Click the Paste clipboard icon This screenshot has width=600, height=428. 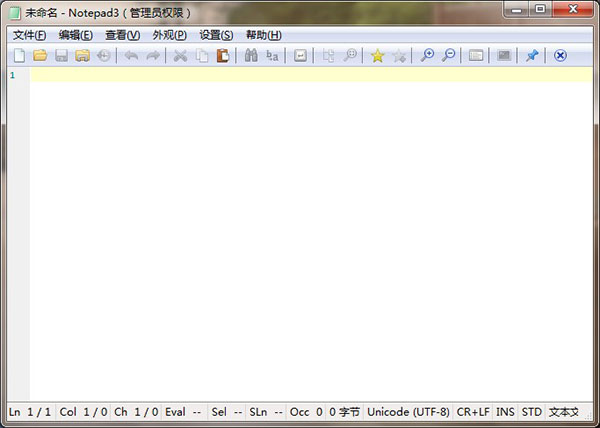pos(222,56)
